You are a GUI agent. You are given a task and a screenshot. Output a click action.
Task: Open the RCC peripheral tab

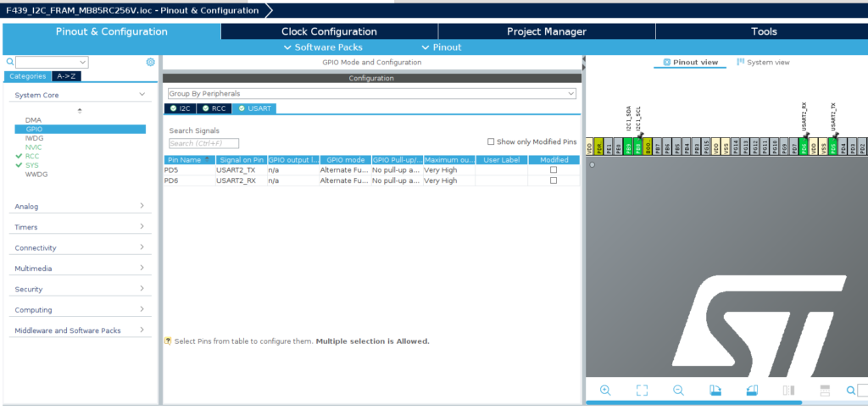click(214, 108)
